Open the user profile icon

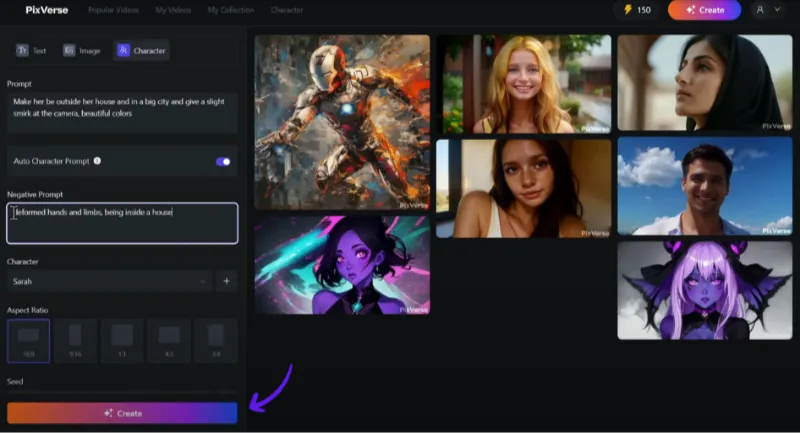[760, 10]
